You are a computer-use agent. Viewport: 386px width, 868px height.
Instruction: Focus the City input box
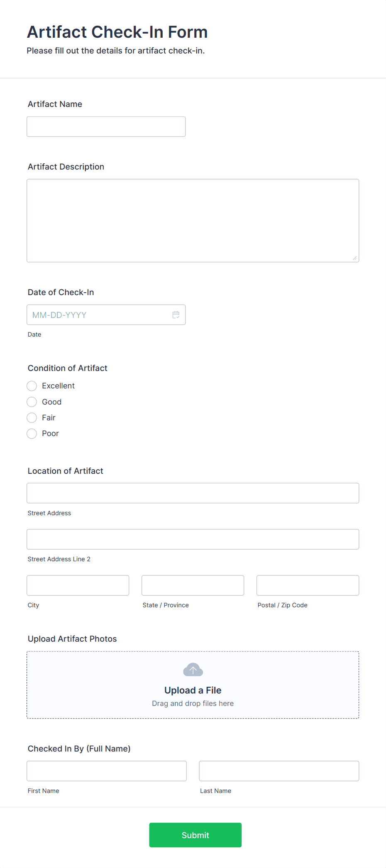pyautogui.click(x=78, y=585)
